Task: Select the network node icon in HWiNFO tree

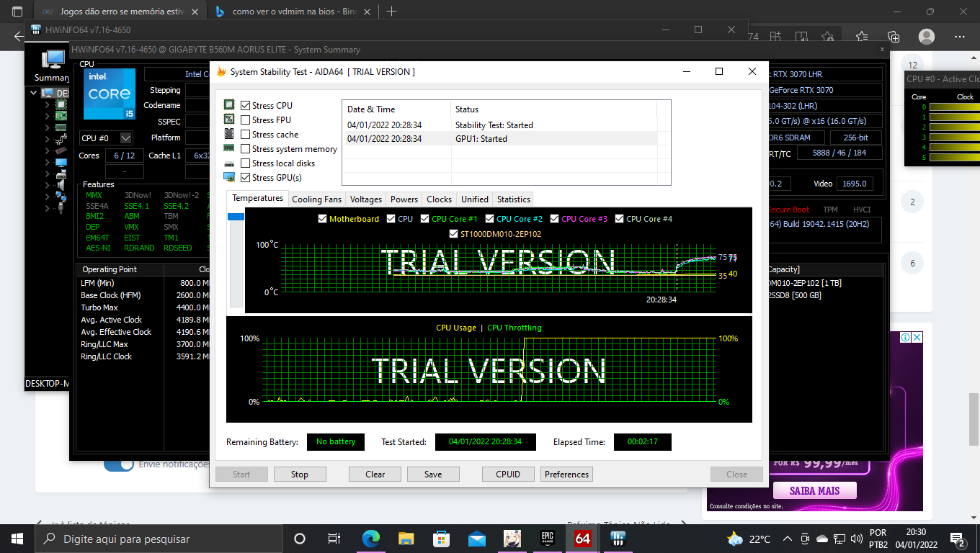Action: pyautogui.click(x=61, y=197)
